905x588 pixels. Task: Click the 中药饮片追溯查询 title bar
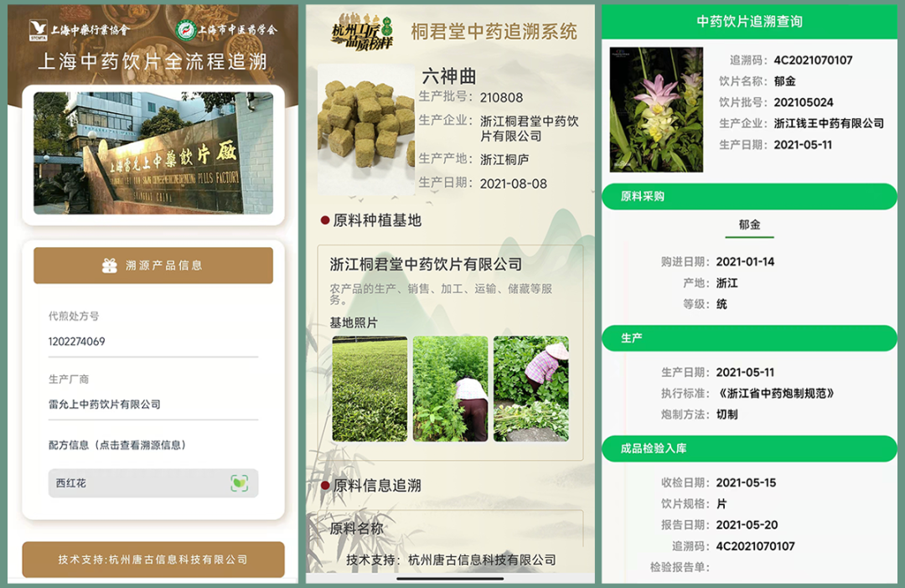coord(749,22)
